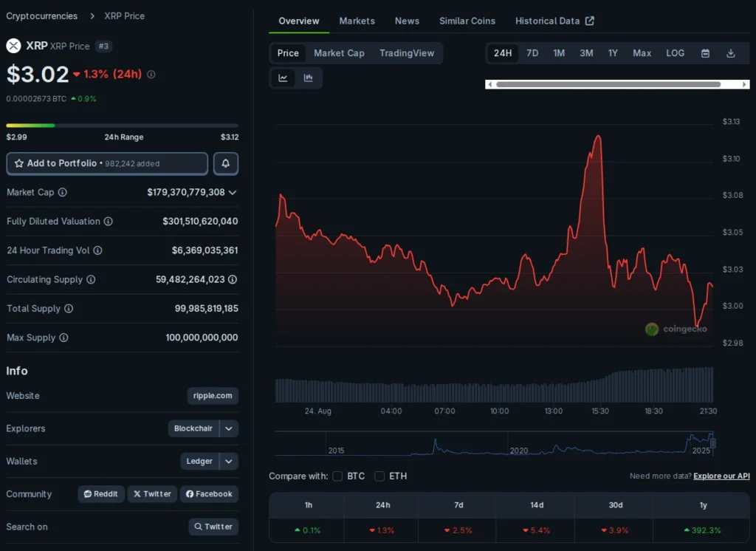
Task: Click the left arrow of chart scrollbar
Action: 490,84
